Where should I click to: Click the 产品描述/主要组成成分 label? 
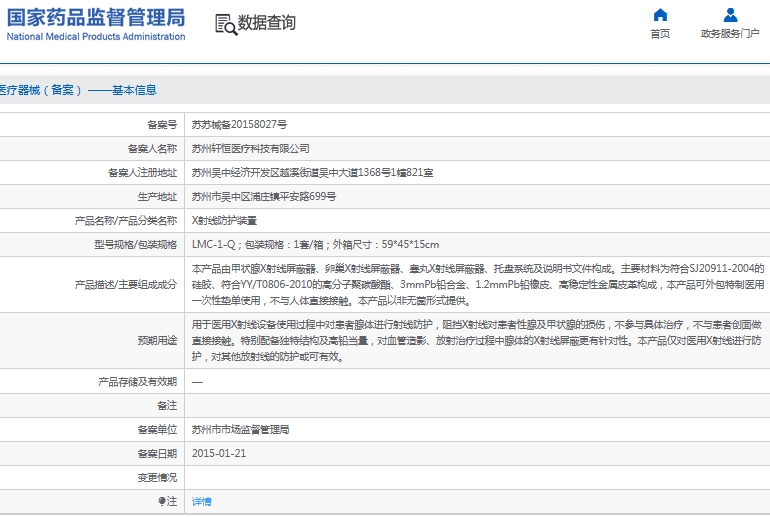click(x=126, y=284)
